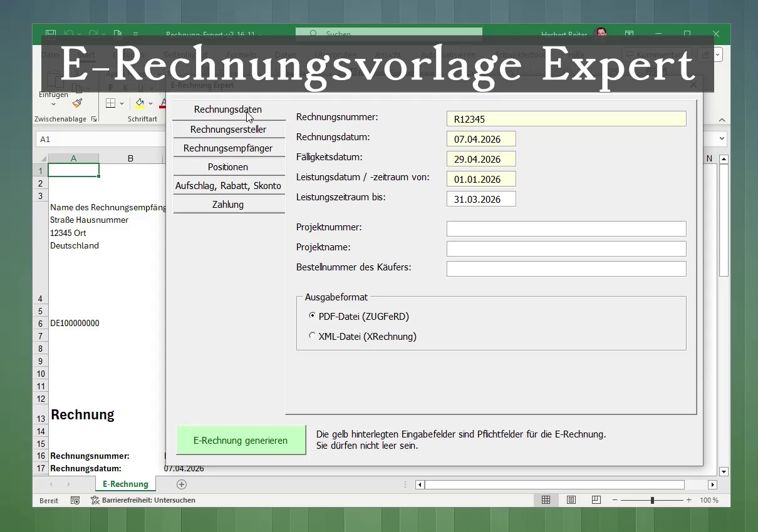
Task: Click the Name Box showing A1
Action: (100, 139)
